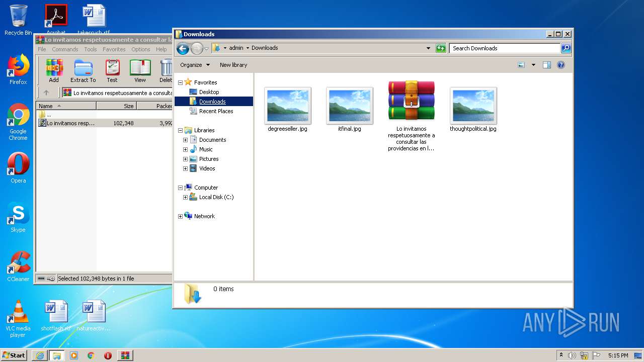Open WinRAR Commands menu

click(65, 49)
